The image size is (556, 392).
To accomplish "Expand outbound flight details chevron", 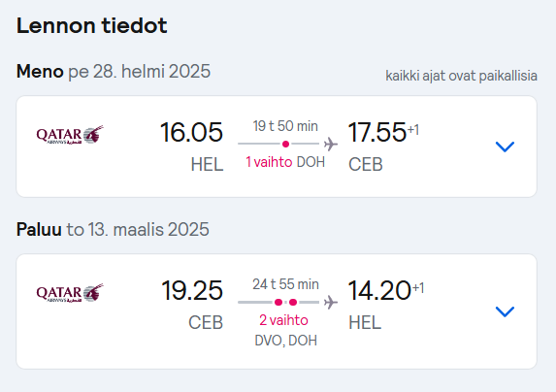I will click(505, 147).
